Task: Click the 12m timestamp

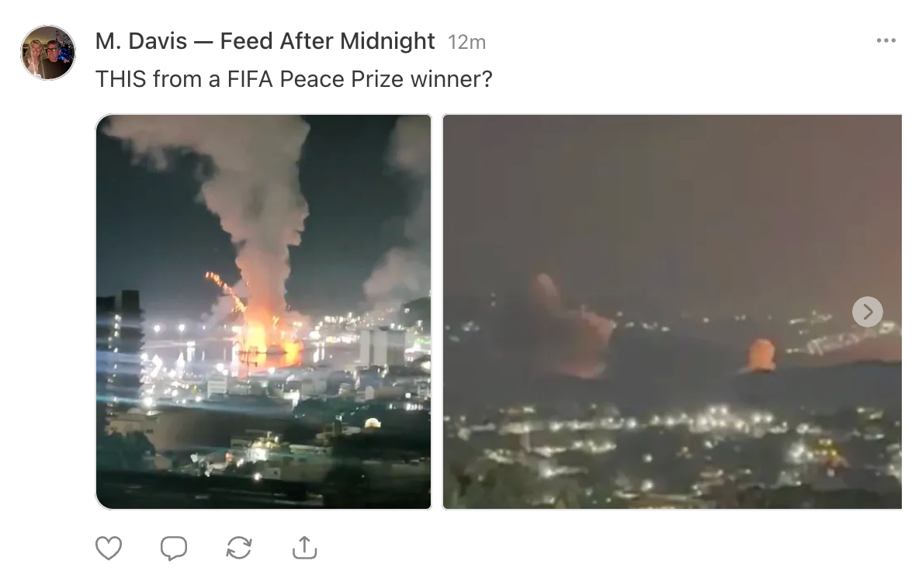Action: [467, 42]
